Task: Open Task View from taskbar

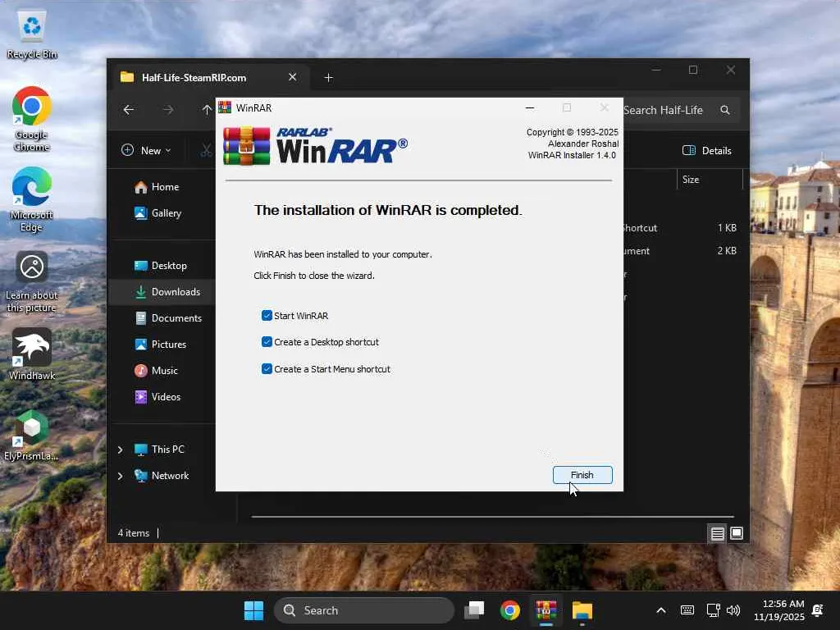Action: point(474,610)
